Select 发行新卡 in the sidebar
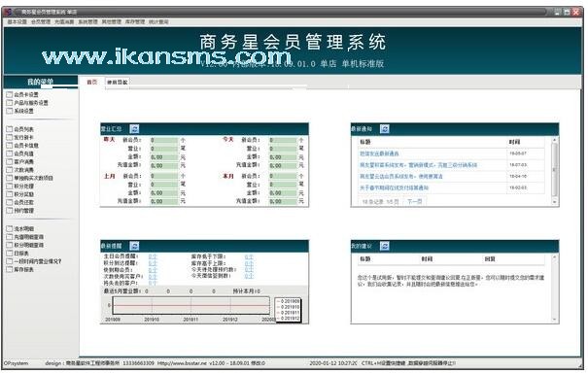The height and width of the screenshot is (374, 588). pyautogui.click(x=19, y=137)
